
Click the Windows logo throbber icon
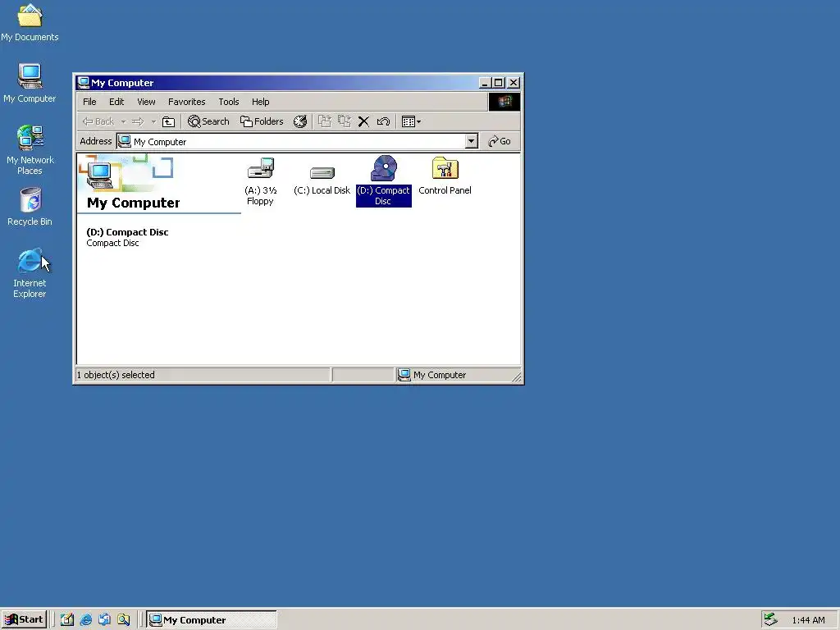point(504,102)
